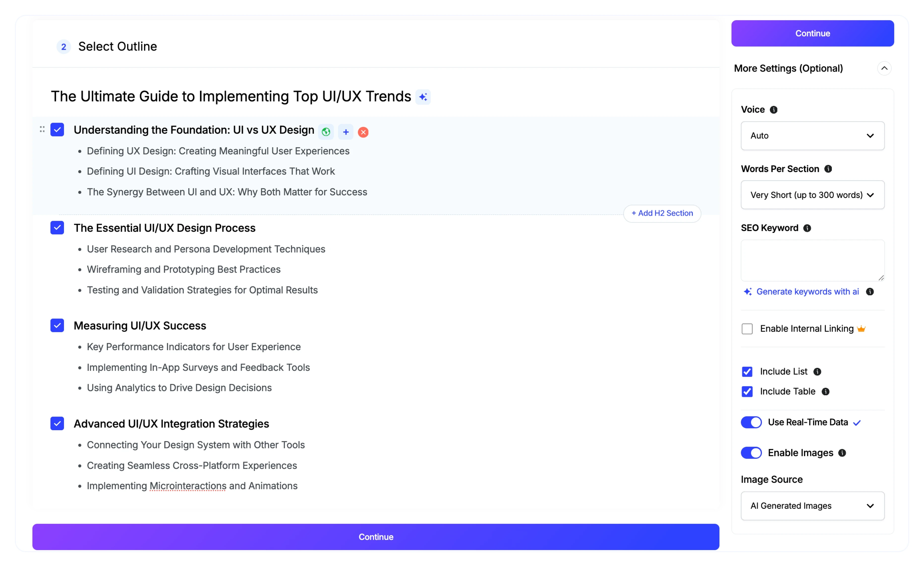Screen dimensions: 924x567
Task: Open the Words Per Section dropdown
Action: pyautogui.click(x=812, y=195)
